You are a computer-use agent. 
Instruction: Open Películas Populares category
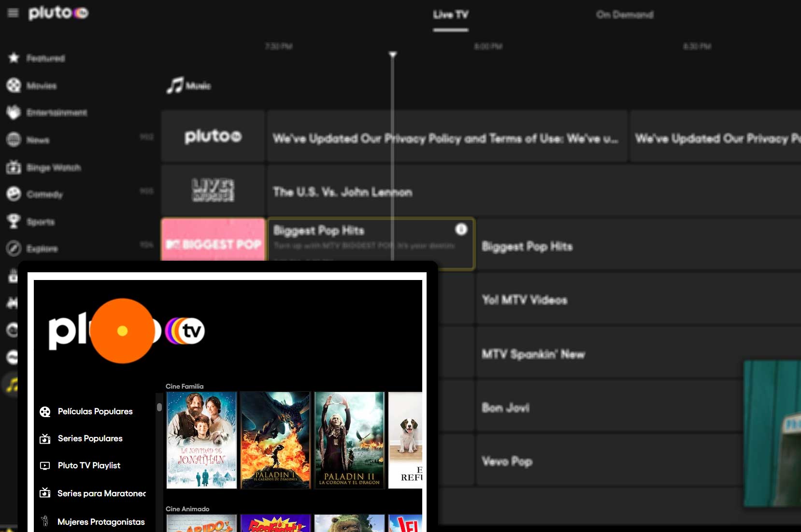coord(95,411)
